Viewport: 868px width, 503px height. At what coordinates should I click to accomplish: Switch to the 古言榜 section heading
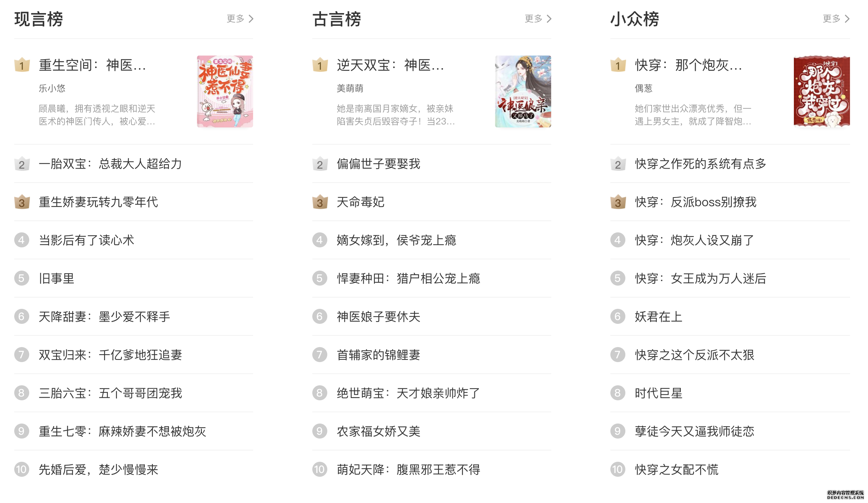pos(337,19)
